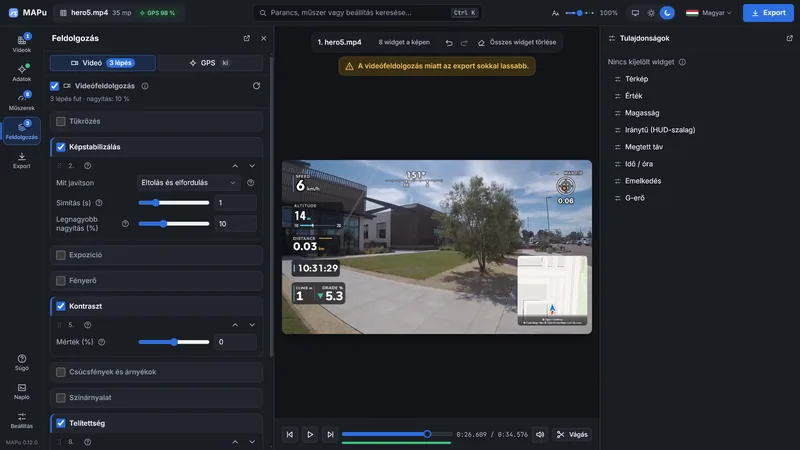Open the Adatok sidebar section
Image resolution: width=800 pixels, height=450 pixels.
(x=21, y=72)
